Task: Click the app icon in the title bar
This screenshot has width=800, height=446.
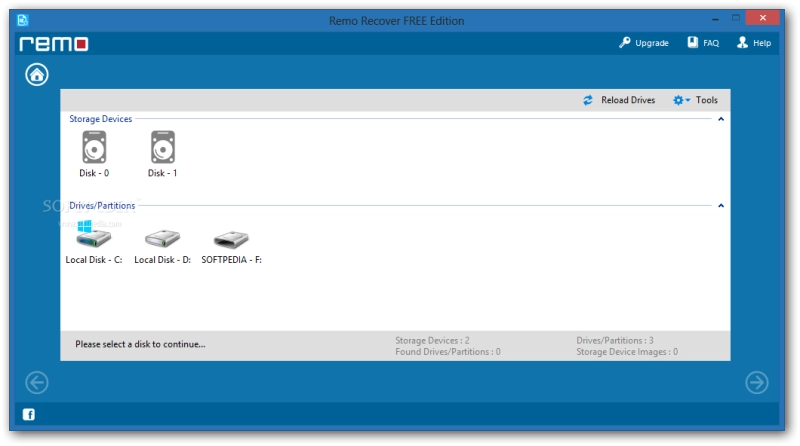Action: click(x=22, y=20)
